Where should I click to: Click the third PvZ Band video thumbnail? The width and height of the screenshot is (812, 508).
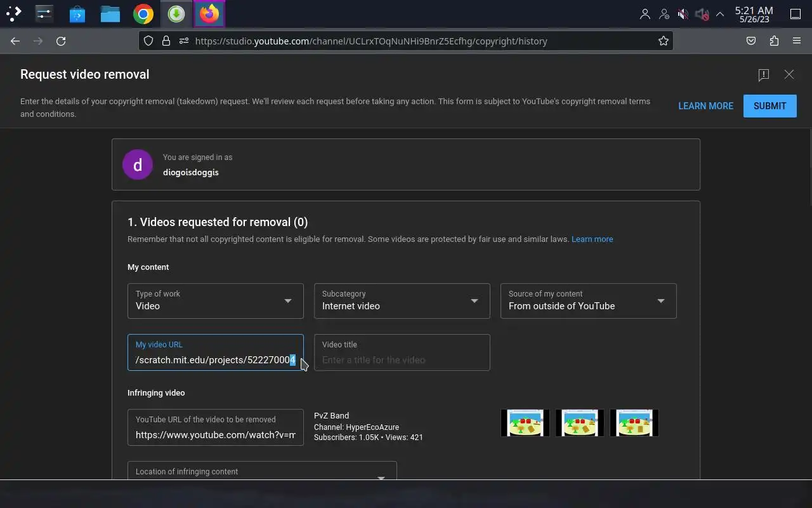pos(634,423)
